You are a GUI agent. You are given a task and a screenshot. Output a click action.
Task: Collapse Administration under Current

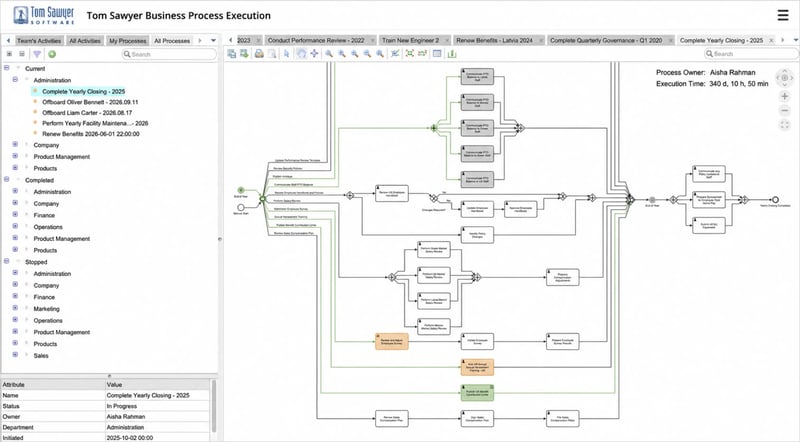coord(15,80)
